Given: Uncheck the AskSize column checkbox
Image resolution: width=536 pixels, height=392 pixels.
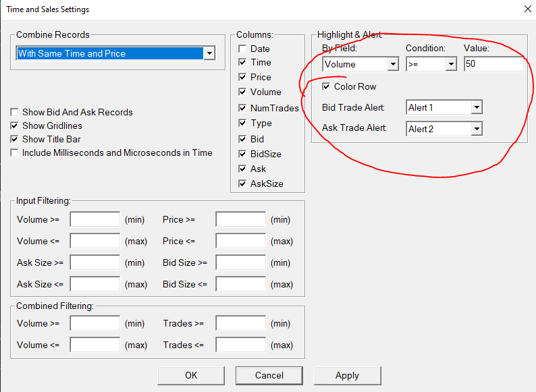Looking at the screenshot, I should click(242, 184).
